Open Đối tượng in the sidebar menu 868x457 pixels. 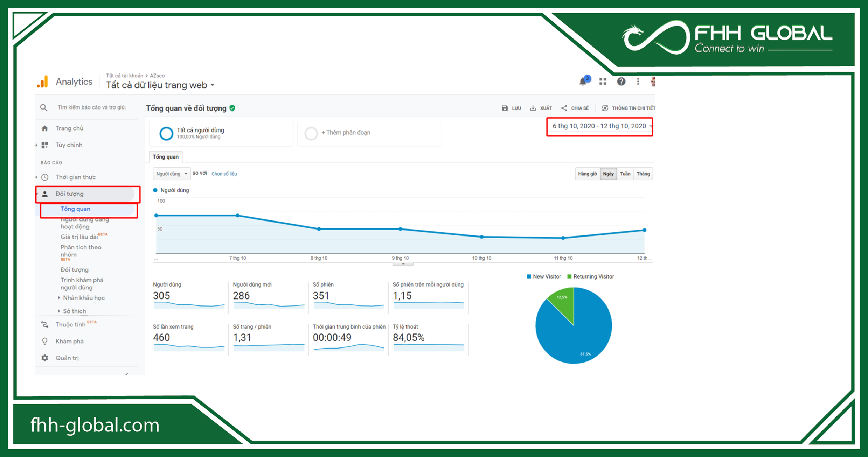click(69, 194)
